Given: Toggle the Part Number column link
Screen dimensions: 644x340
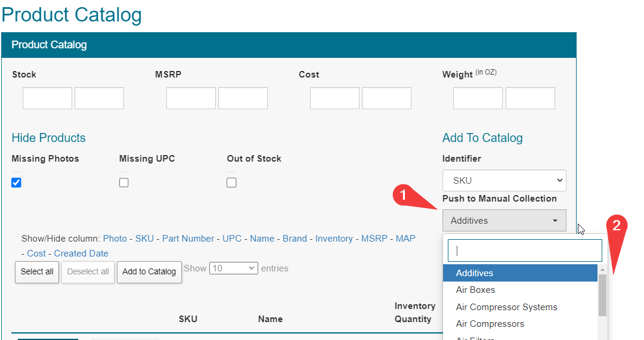Looking at the screenshot, I should click(x=188, y=239).
